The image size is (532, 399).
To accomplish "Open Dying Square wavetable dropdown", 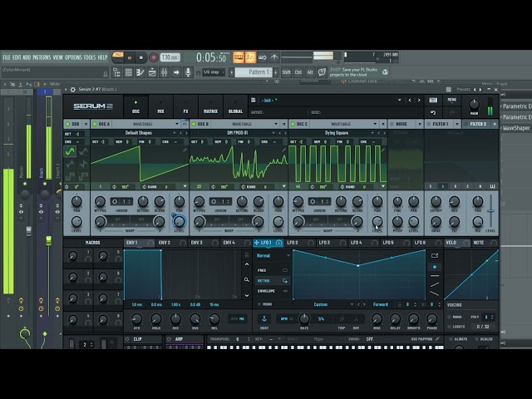I will pyautogui.click(x=372, y=133).
